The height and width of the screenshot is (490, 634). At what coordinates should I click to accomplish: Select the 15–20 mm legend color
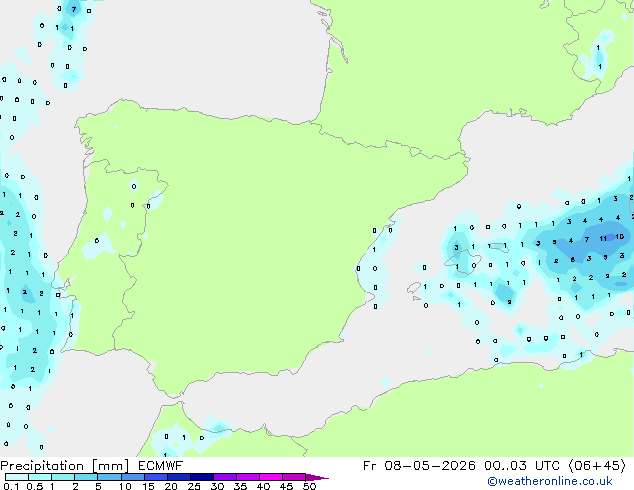tap(155, 477)
